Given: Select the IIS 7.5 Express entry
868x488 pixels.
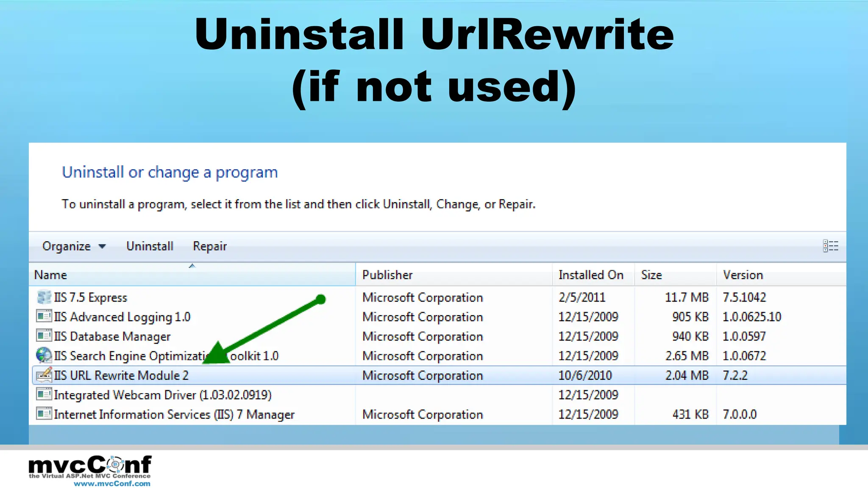Looking at the screenshot, I should tap(439, 297).
